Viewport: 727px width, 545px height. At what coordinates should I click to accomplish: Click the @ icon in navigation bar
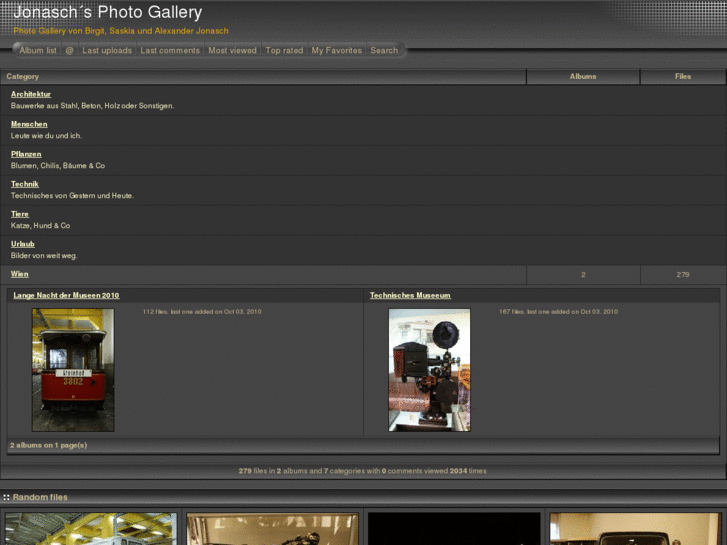70,50
